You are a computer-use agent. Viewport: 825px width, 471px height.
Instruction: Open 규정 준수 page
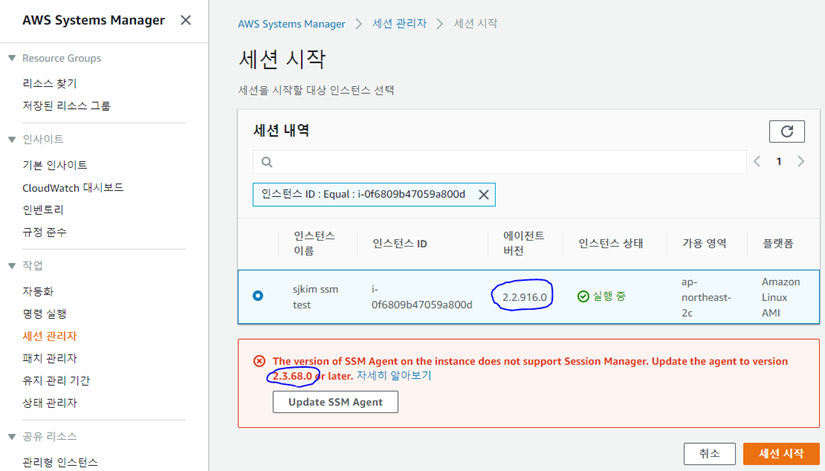click(x=44, y=232)
